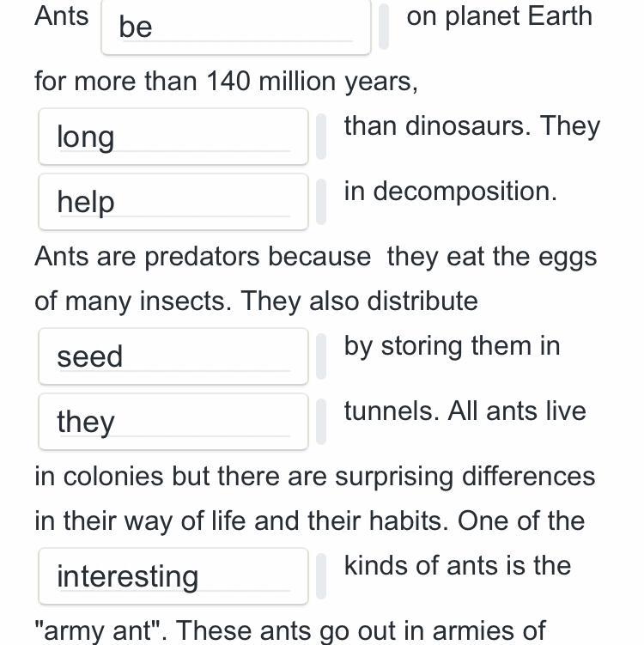This screenshot has width=644, height=645.
Task: Click the line "for more than 140 million years,"
Action: click(226, 81)
